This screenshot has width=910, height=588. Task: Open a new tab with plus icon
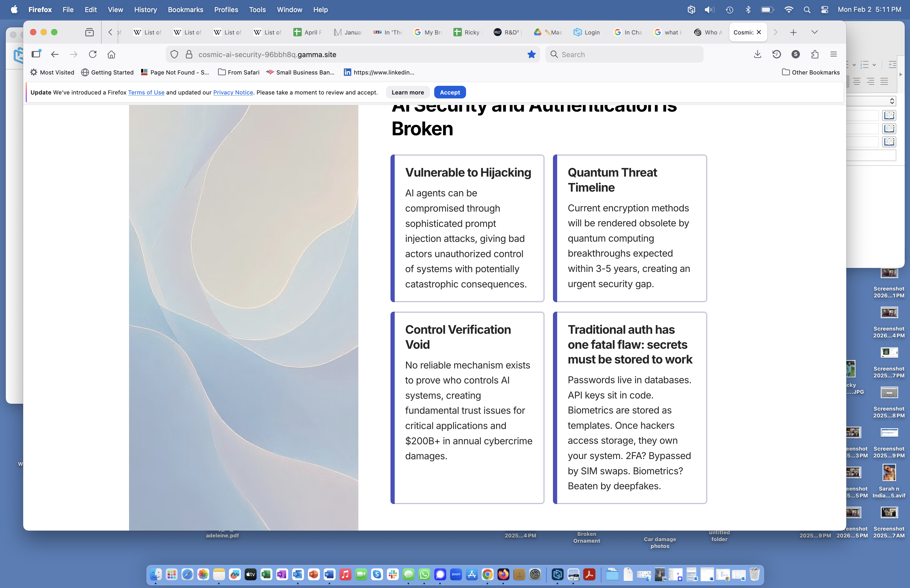[x=793, y=32]
